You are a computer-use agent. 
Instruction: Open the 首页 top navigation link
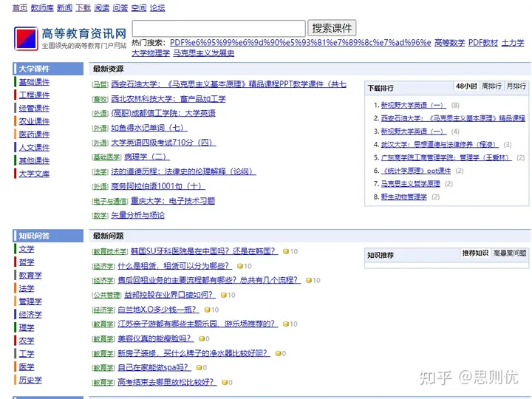[20, 8]
